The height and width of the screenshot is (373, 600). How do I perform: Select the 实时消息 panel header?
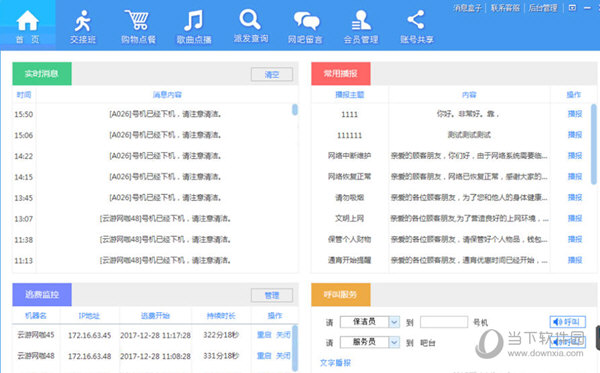pos(42,73)
